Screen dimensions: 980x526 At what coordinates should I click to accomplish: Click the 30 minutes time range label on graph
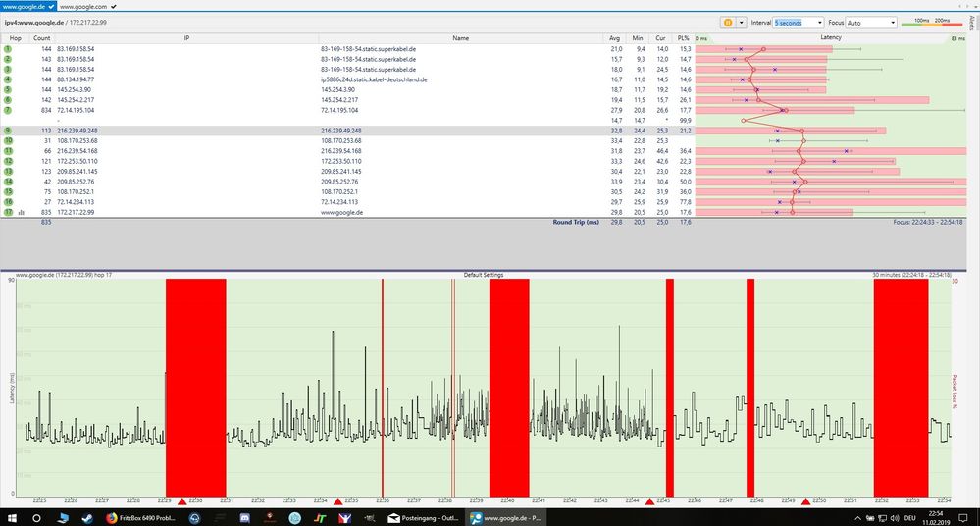pos(910,275)
